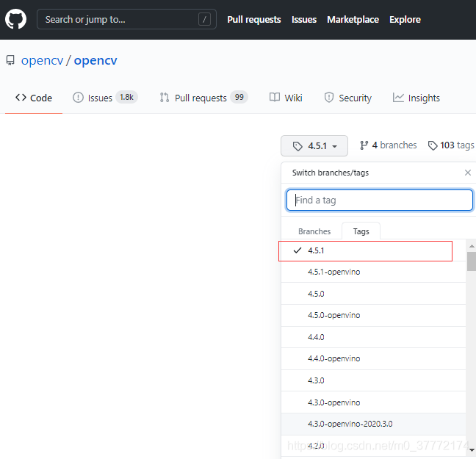476x459 pixels.
Task: Select tag 4.3.0-openvino
Action: 373,402
